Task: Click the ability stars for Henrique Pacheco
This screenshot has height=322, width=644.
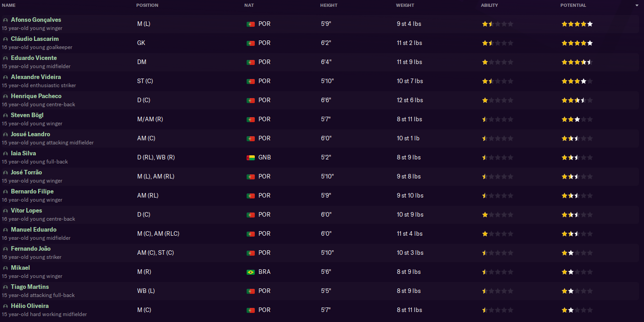Action: (497, 100)
